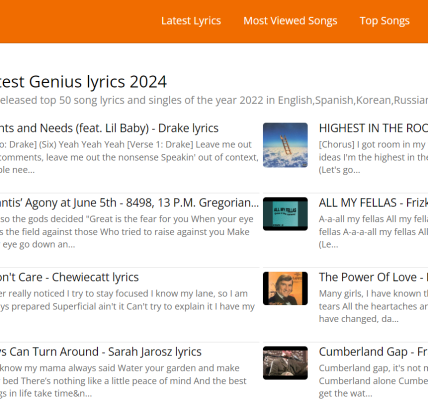Open the ALL MY FELLAS song link

pyautogui.click(x=373, y=203)
